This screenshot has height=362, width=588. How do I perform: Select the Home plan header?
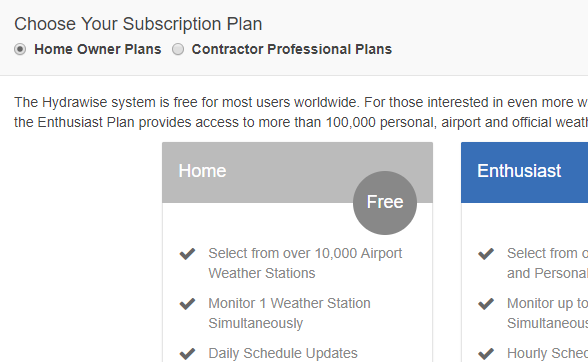coord(297,173)
